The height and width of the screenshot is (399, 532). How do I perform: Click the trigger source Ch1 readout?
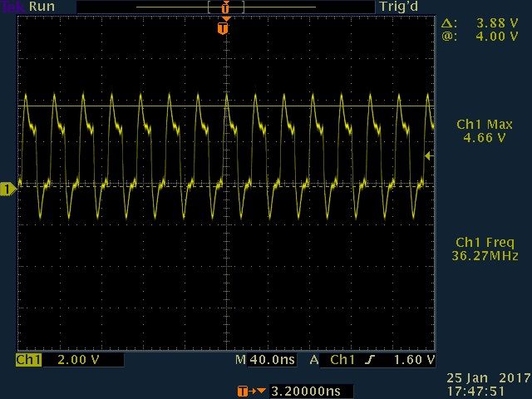pyautogui.click(x=342, y=360)
